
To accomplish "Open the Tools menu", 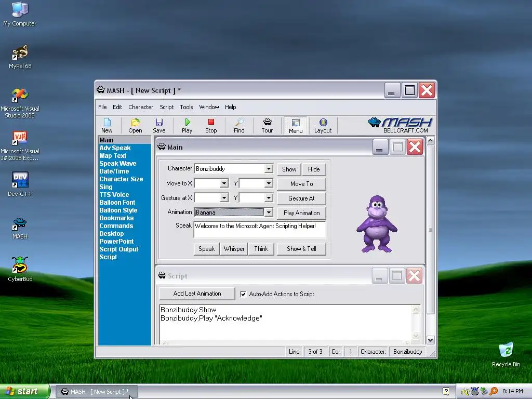I will [x=187, y=107].
